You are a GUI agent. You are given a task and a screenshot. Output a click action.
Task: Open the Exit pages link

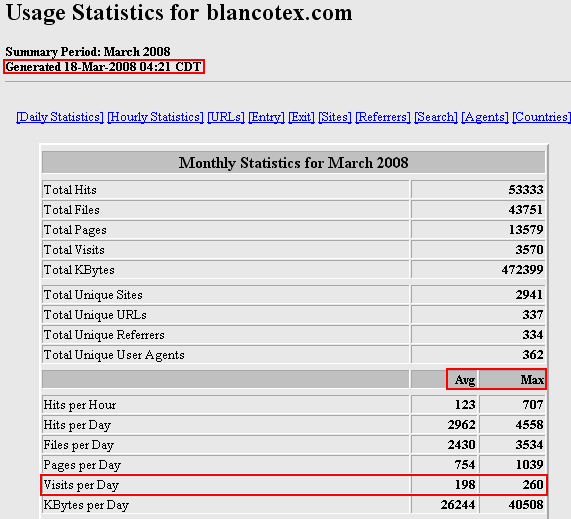click(x=301, y=117)
